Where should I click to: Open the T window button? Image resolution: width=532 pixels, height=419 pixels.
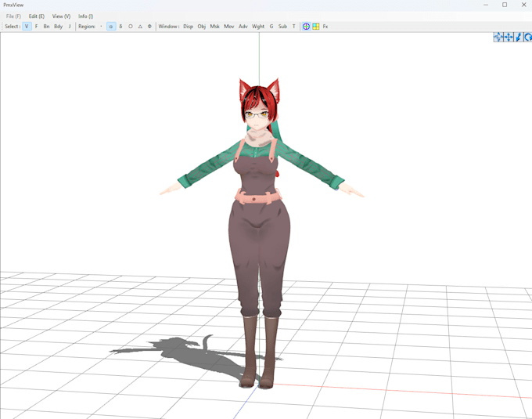pos(294,27)
